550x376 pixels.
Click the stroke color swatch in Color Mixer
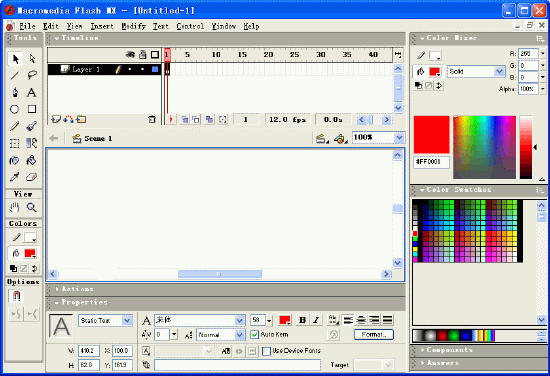click(x=435, y=55)
